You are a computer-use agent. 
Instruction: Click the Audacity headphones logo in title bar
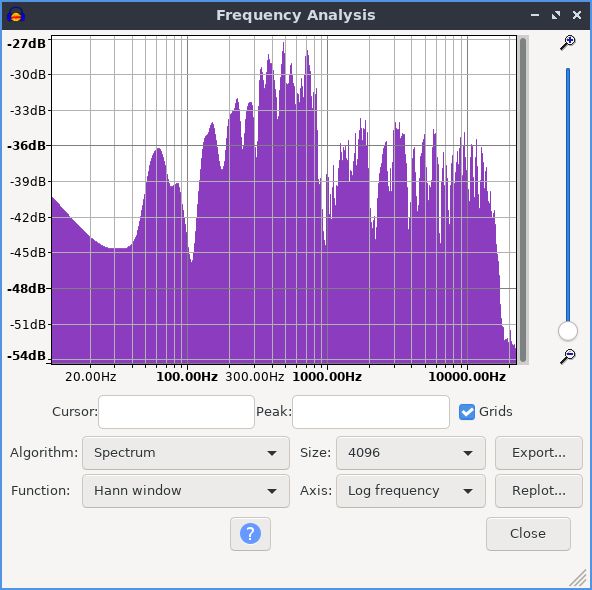pyautogui.click(x=16, y=15)
